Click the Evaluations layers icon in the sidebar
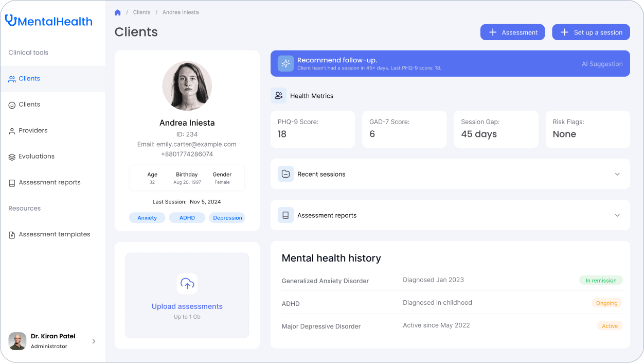644x363 pixels. (x=12, y=157)
